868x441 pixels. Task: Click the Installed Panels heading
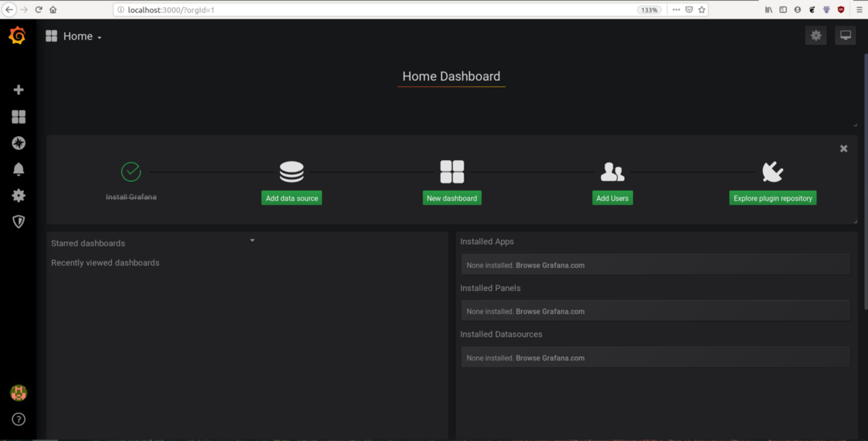pyautogui.click(x=490, y=287)
